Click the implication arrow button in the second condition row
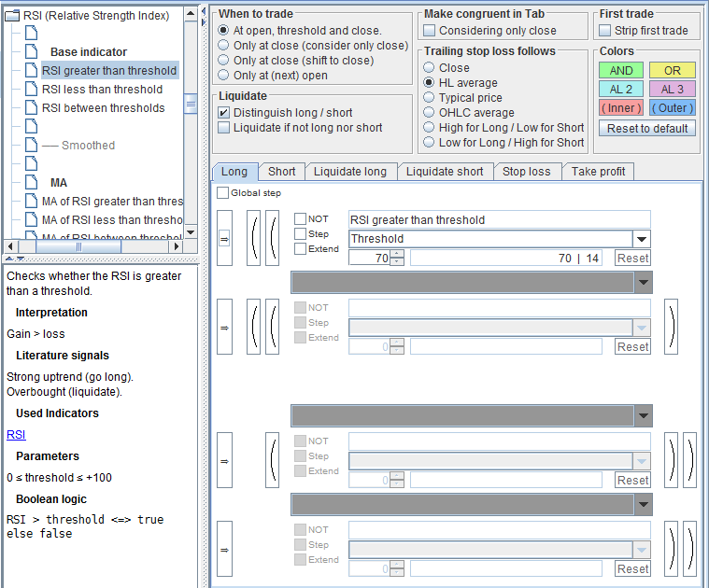Screen dimensions: 709x588 225,327
